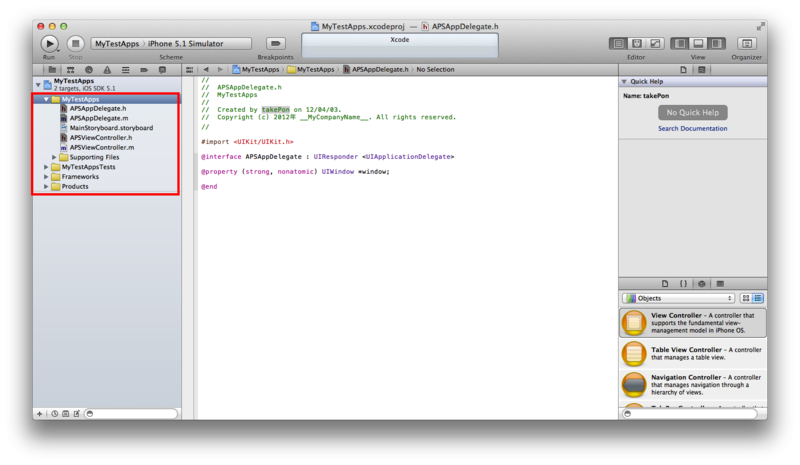Show the Issue navigator
Image resolution: width=800 pixels, height=465 pixels.
tap(107, 70)
